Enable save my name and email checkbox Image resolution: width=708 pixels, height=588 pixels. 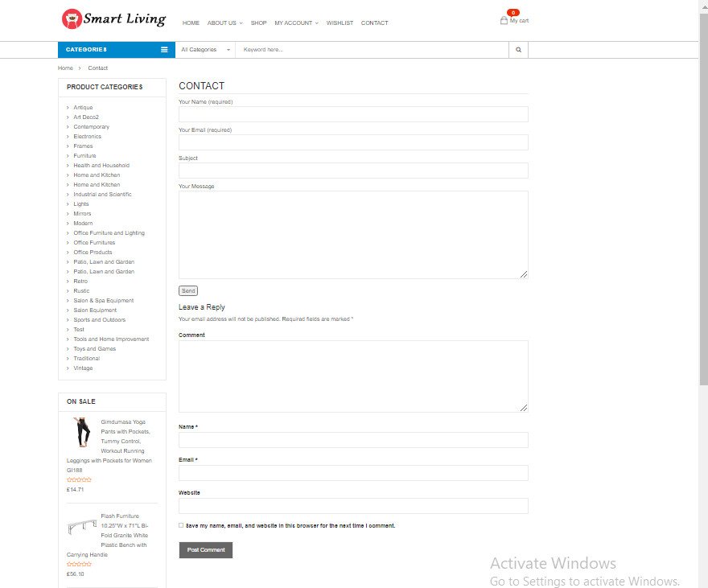181,525
